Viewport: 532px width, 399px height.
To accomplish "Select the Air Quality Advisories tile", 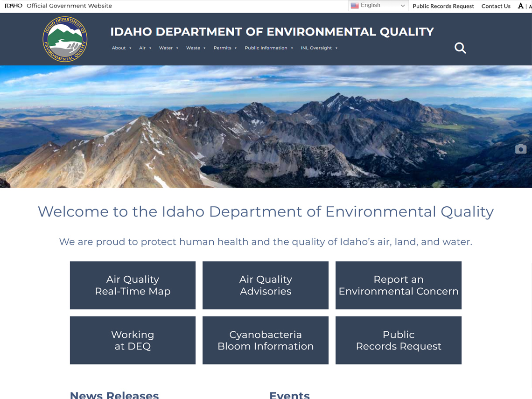I will pos(265,285).
